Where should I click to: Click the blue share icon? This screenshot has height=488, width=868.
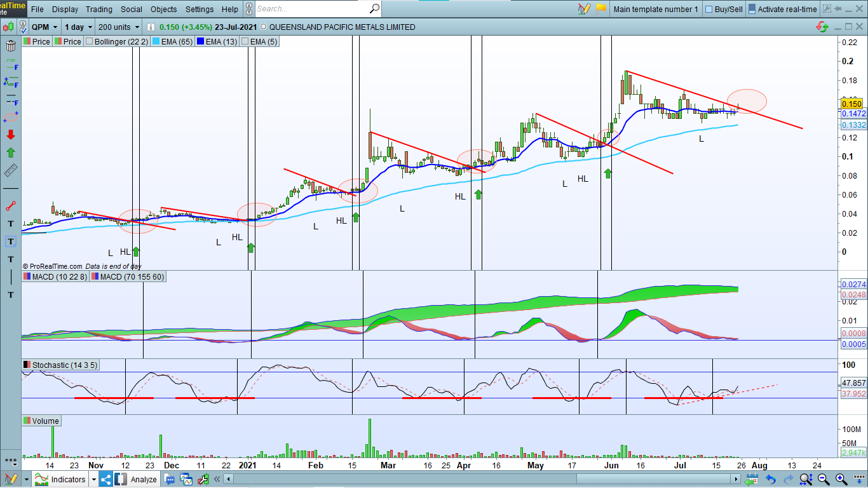click(x=105, y=479)
